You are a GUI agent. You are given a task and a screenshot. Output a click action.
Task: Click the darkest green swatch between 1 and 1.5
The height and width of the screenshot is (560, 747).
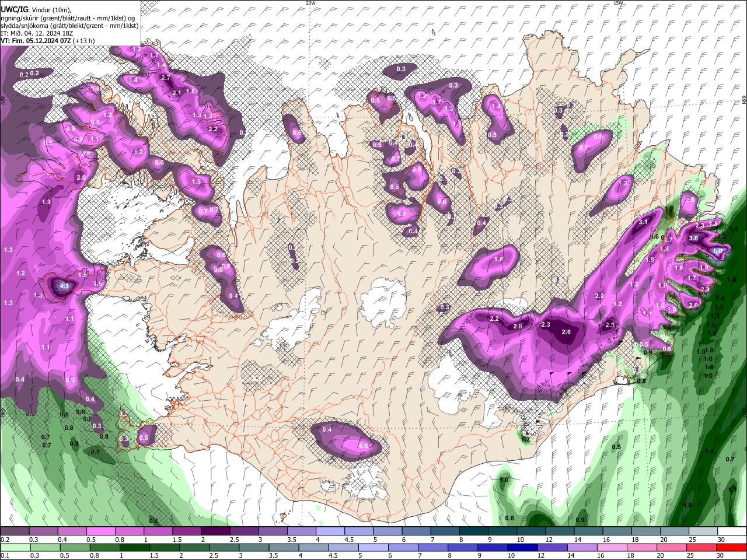(134, 547)
